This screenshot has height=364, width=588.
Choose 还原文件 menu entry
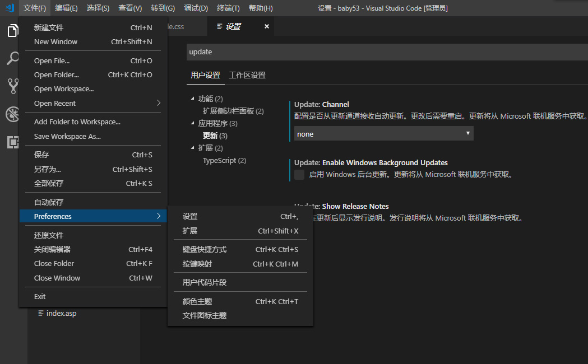tap(93, 235)
